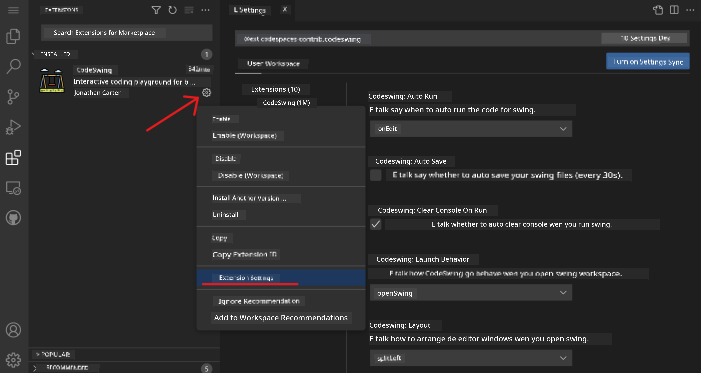Open the Launch Behavior openSwing dropdown
The height and width of the screenshot is (373, 701).
pos(471,293)
